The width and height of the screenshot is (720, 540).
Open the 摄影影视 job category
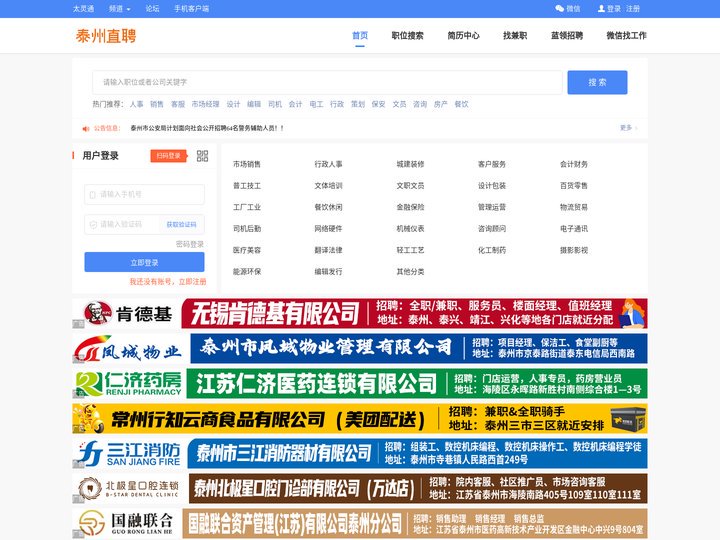click(574, 250)
